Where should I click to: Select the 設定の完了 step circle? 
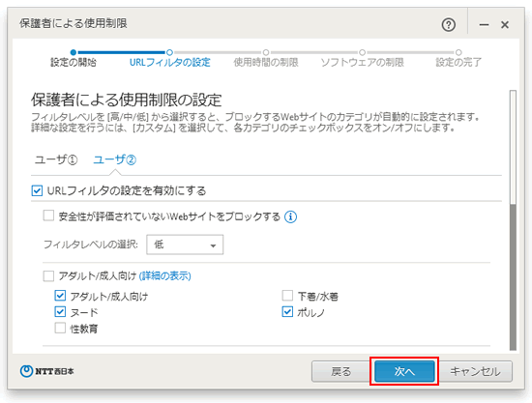coord(458,52)
